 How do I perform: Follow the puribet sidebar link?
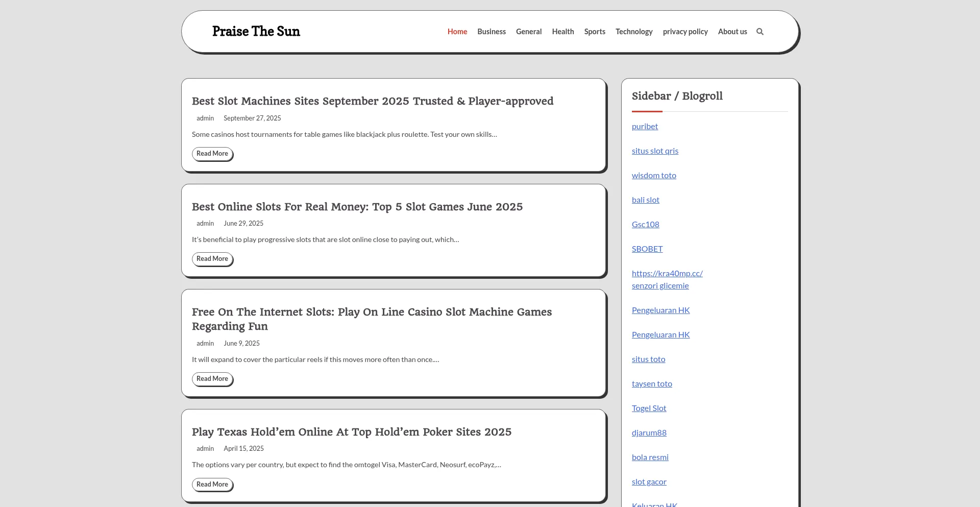coord(645,127)
